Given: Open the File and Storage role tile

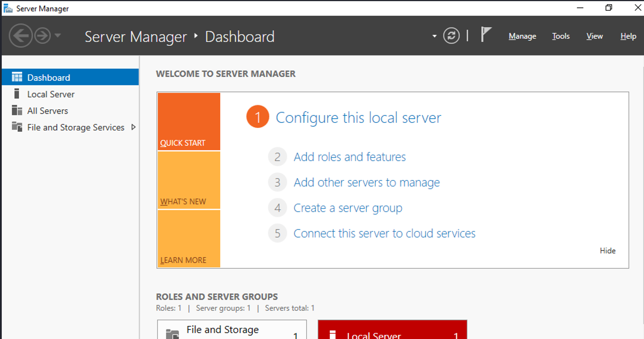Looking at the screenshot, I should [x=232, y=330].
